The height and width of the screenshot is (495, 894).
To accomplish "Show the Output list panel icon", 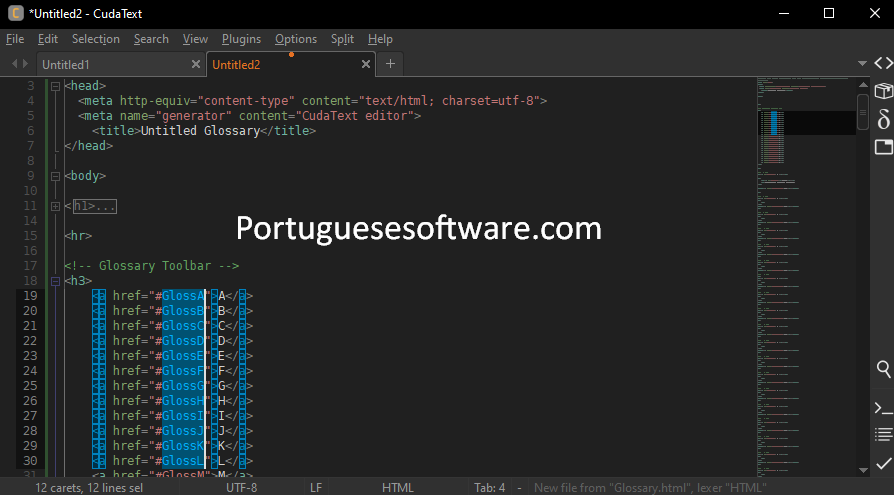I will click(883, 434).
